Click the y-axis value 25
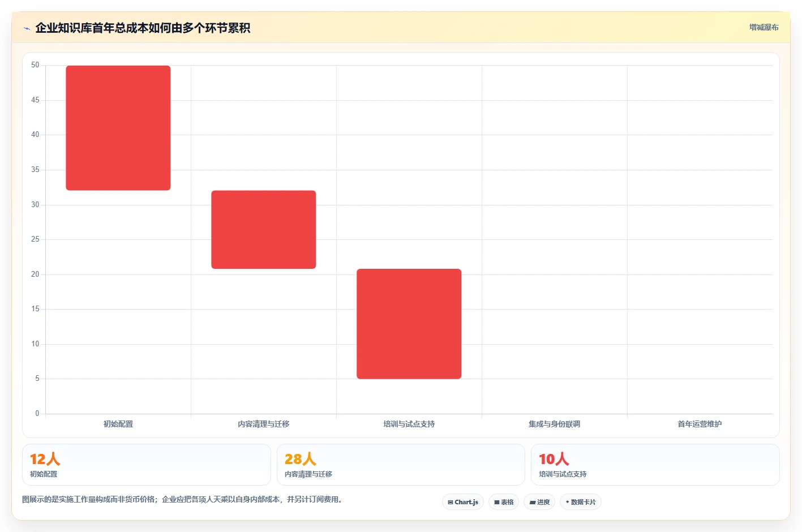The height and width of the screenshot is (532, 802). (x=35, y=239)
